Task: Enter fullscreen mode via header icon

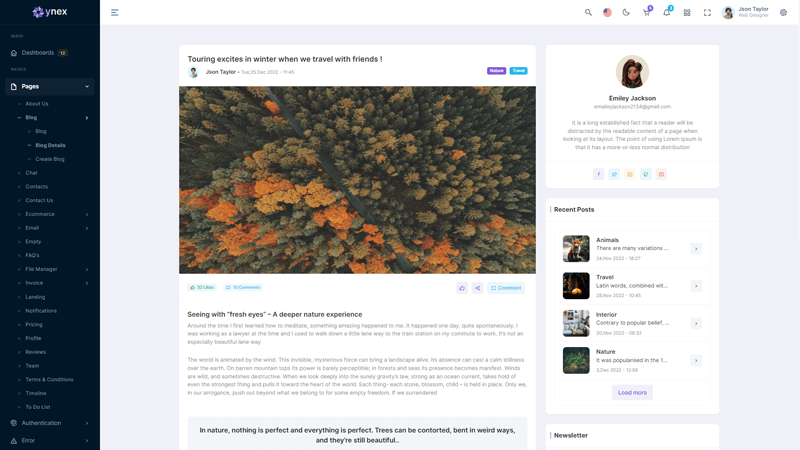Action: [x=707, y=13]
